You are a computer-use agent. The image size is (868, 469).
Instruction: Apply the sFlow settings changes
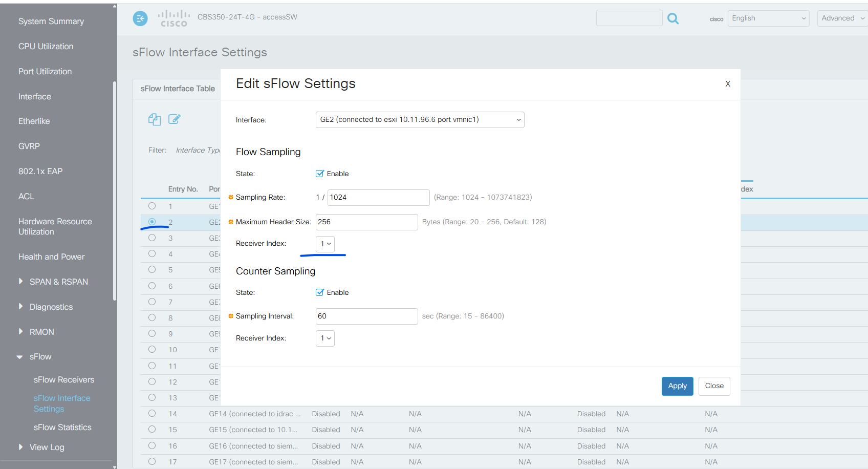[677, 386]
